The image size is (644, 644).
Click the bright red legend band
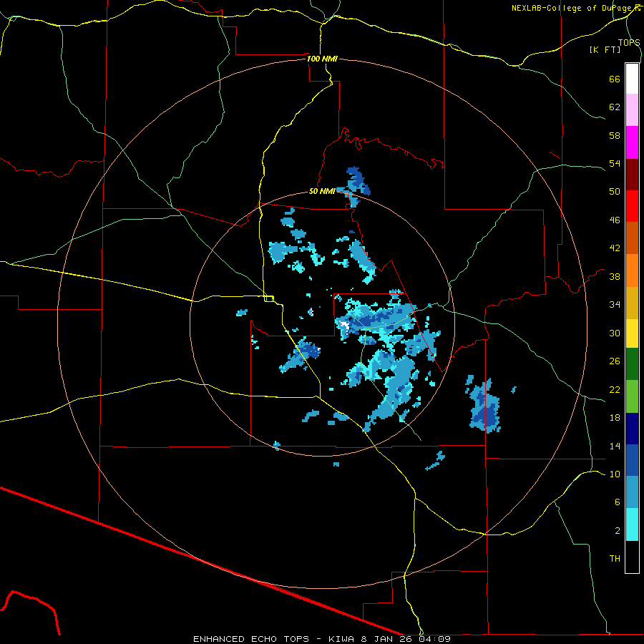[x=632, y=207]
